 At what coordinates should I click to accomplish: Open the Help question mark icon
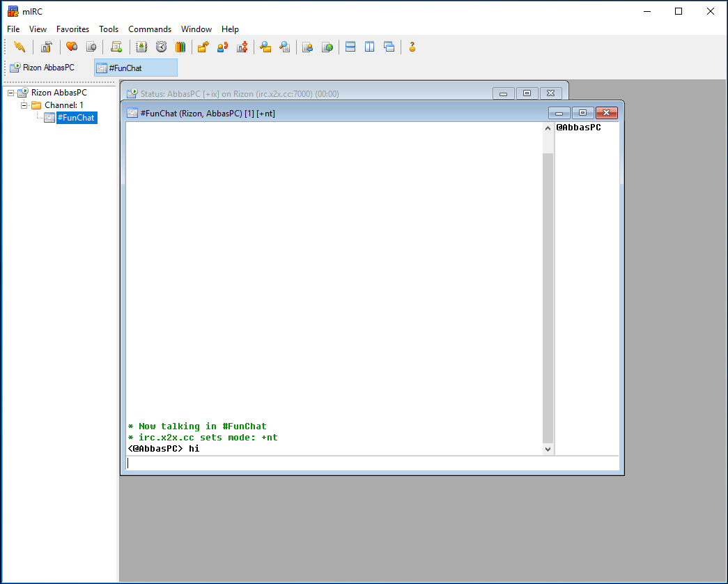pos(412,47)
